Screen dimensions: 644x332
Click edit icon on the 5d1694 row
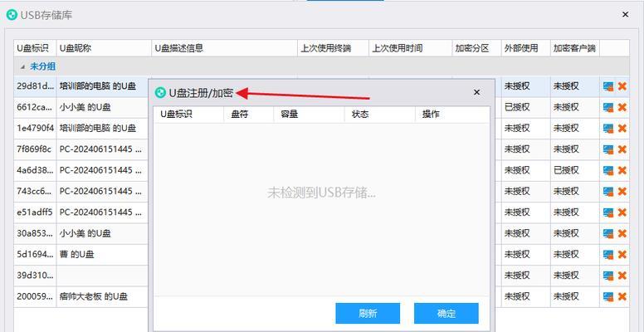pos(608,254)
